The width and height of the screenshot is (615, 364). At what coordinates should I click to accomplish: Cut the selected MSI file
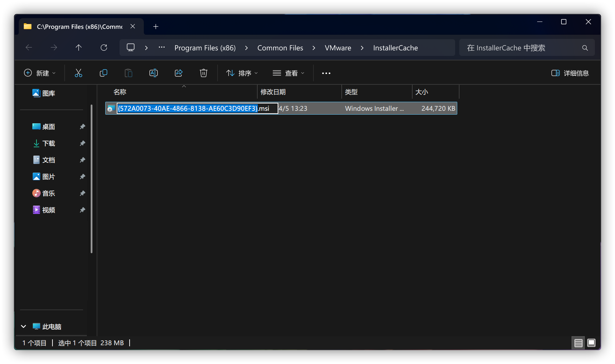pos(78,73)
